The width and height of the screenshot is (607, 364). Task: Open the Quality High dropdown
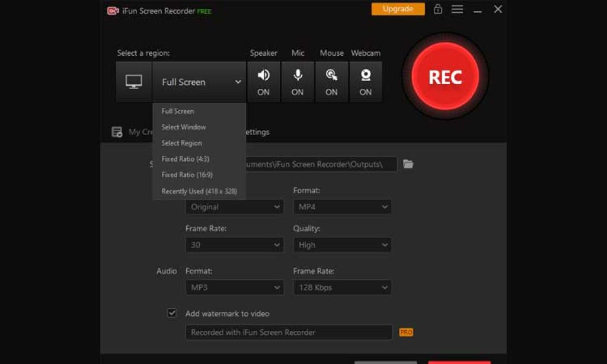tap(342, 245)
